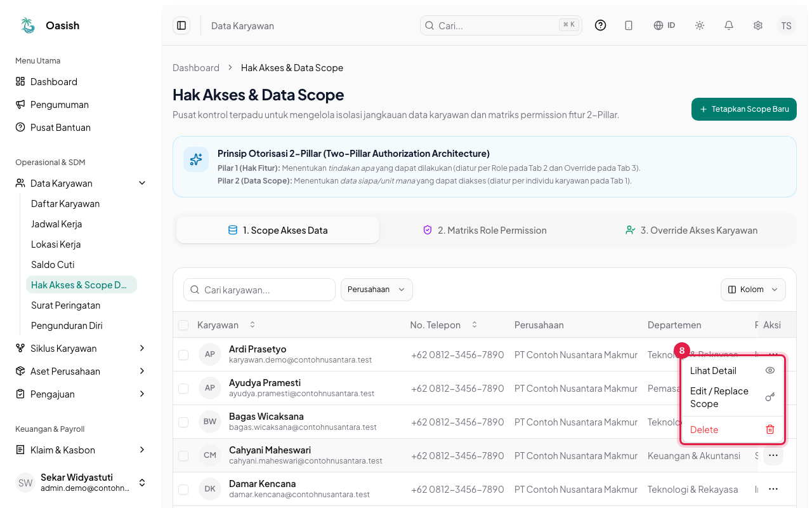Click the AP avatar of Ardi Prasetyo

(210, 354)
